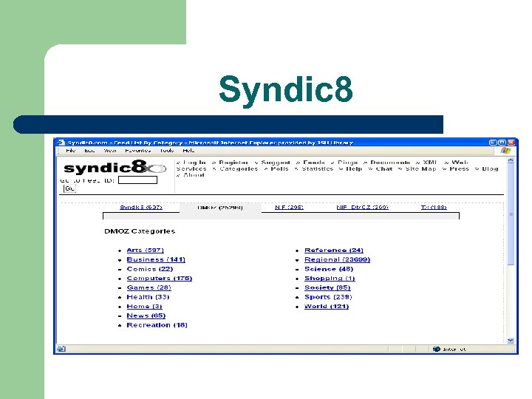Click the XML link

click(x=430, y=163)
